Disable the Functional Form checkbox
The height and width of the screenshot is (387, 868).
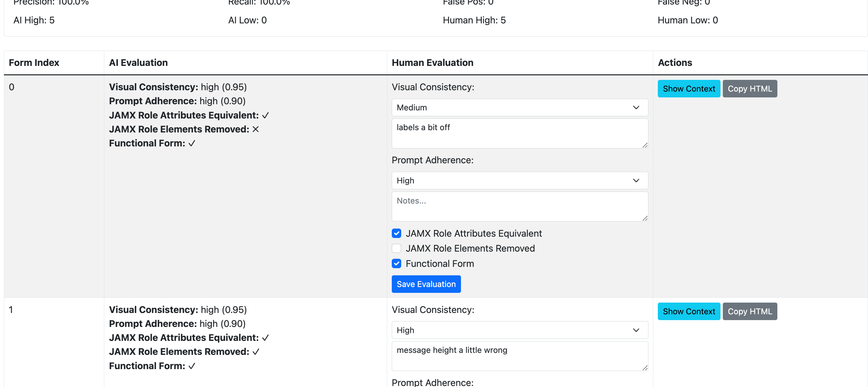[x=397, y=264]
